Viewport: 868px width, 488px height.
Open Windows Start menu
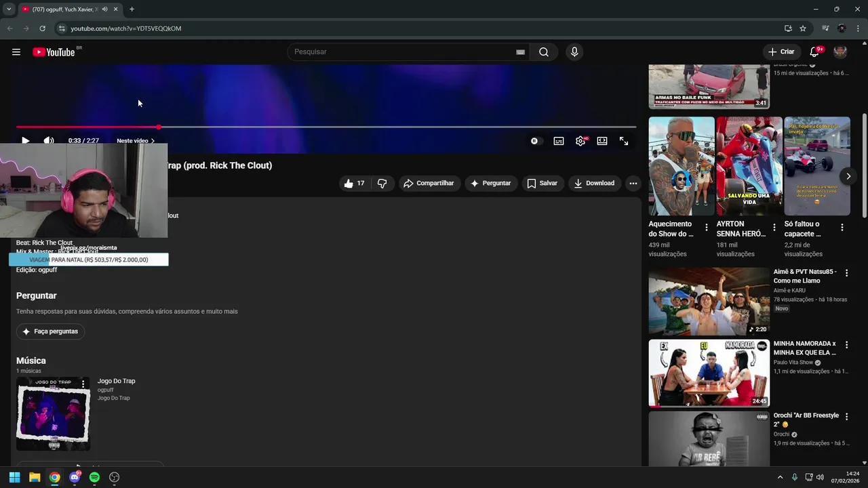[14, 477]
